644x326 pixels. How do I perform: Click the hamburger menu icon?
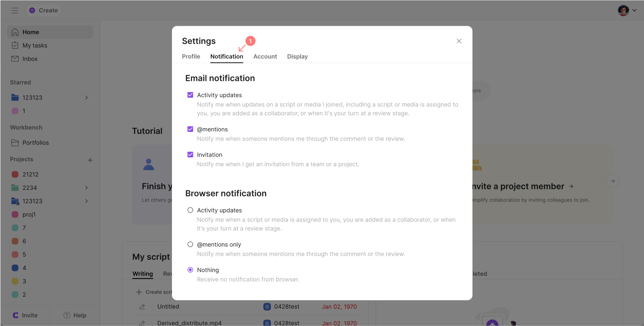(15, 10)
